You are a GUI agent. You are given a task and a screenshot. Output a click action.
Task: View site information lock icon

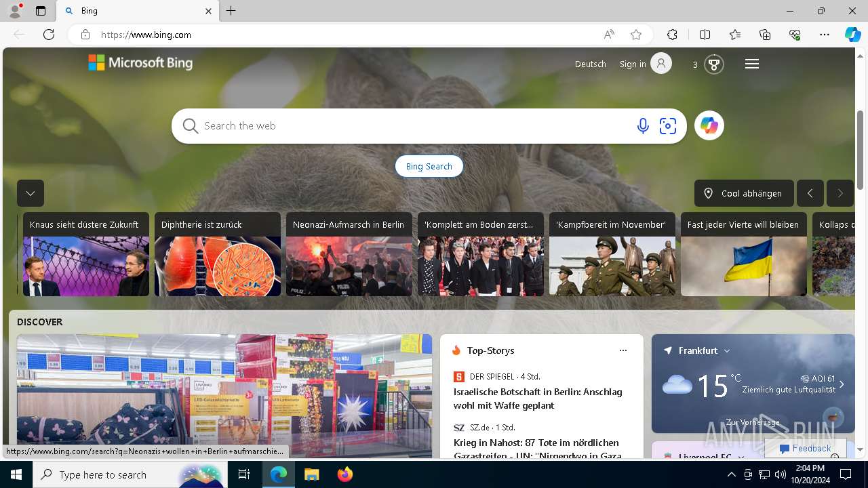(x=85, y=35)
